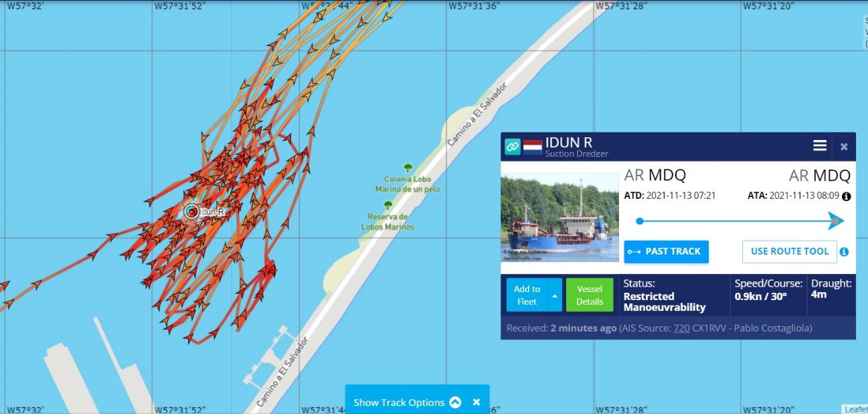Expand Show Track Options panel

455,403
